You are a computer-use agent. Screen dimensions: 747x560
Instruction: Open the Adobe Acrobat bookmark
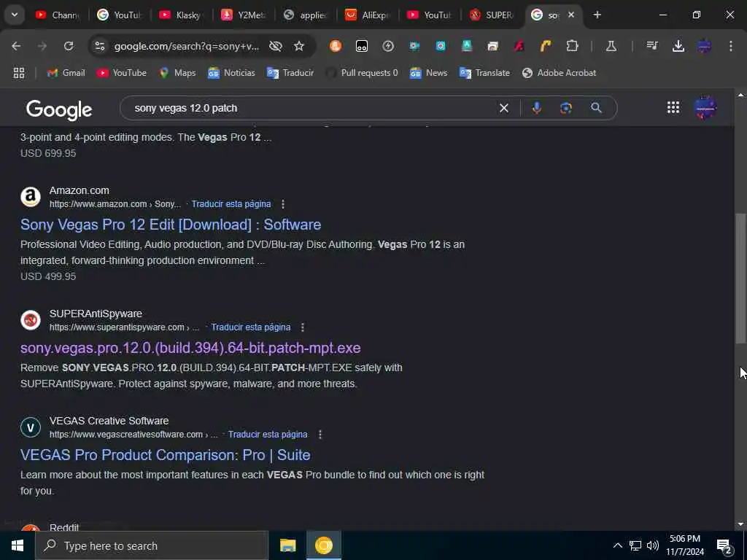click(x=559, y=73)
